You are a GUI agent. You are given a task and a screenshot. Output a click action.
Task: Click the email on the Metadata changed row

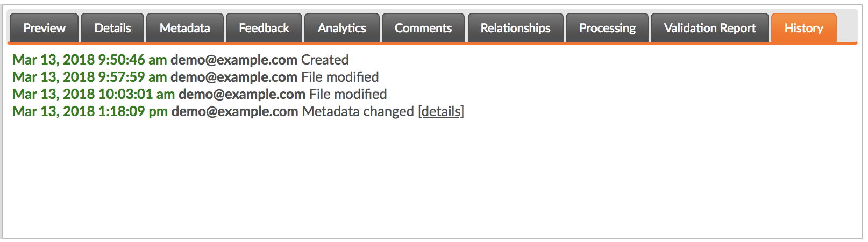click(234, 111)
